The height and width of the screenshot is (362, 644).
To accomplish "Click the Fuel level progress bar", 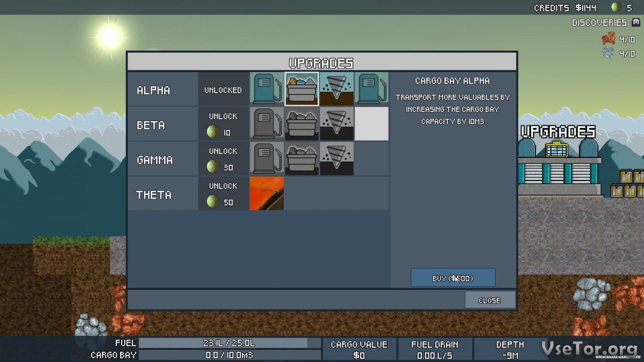I will [230, 343].
